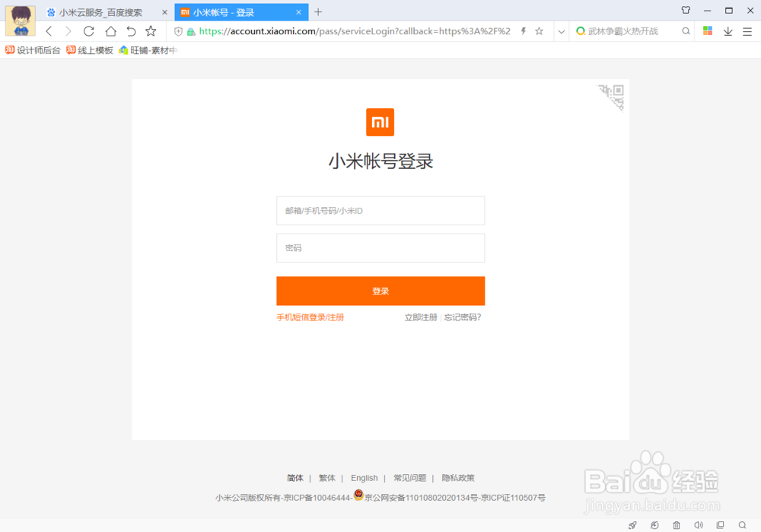Refresh the current page
Image resolution: width=761 pixels, height=532 pixels.
point(88,31)
